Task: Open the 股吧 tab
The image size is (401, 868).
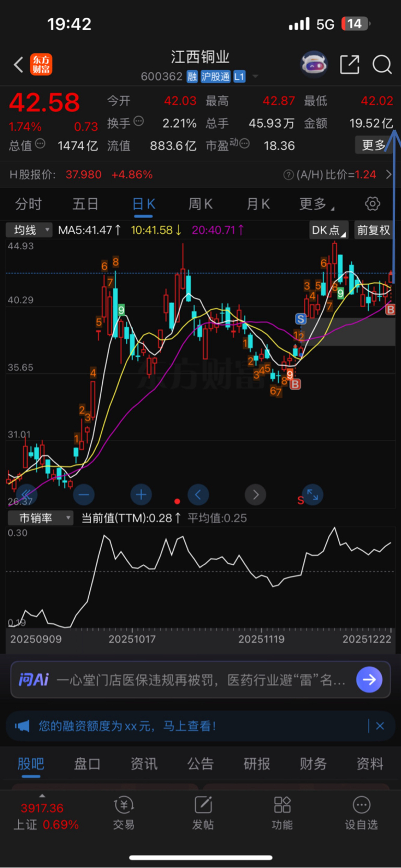Action: (x=31, y=764)
